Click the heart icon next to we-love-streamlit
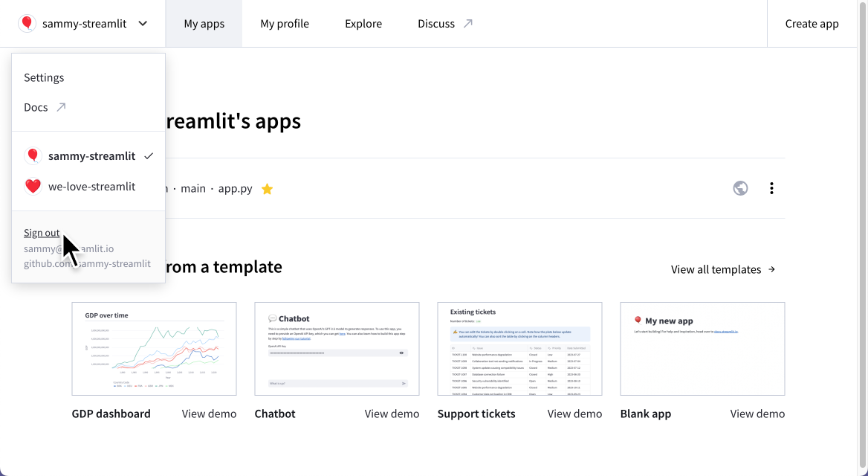 (33, 186)
